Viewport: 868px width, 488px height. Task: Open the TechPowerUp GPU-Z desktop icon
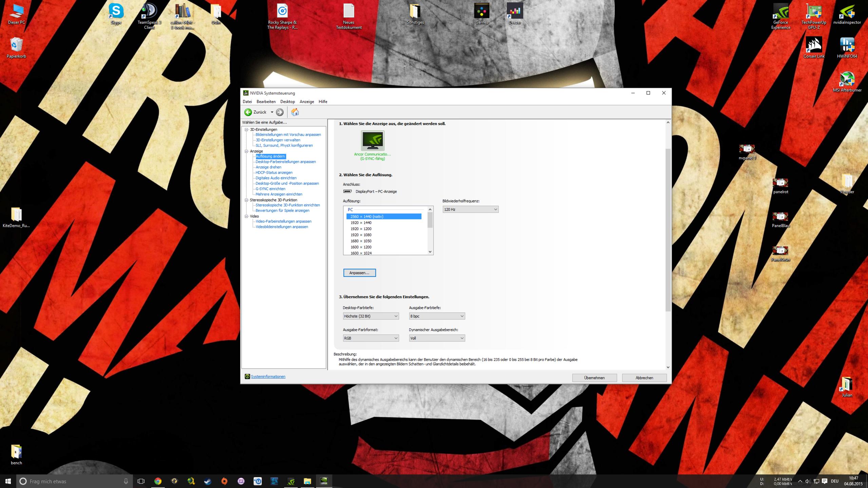click(x=813, y=12)
